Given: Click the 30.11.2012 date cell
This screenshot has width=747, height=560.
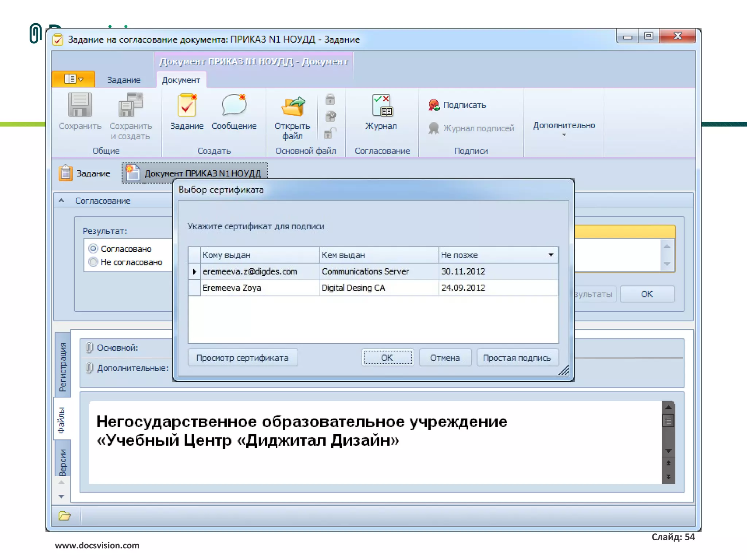Looking at the screenshot, I should (498, 271).
